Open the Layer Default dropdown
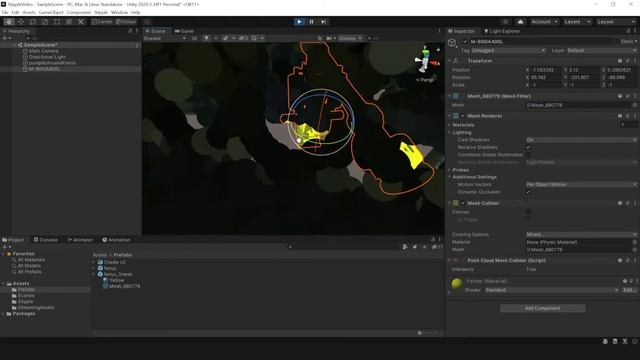Image resolution: width=640 pixels, height=360 pixels. click(x=602, y=51)
